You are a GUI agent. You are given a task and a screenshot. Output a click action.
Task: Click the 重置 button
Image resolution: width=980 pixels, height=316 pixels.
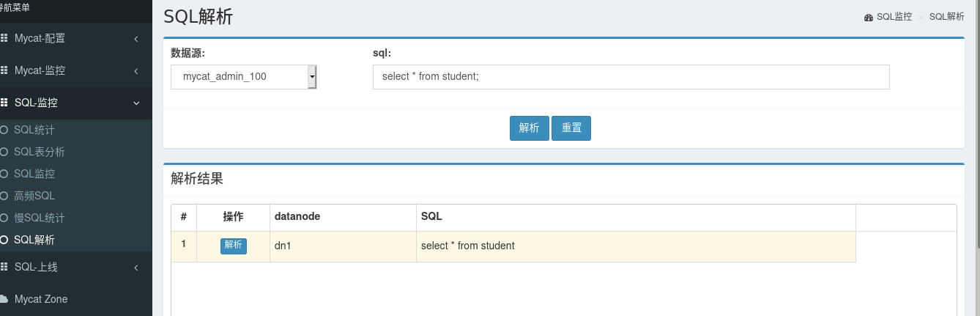[571, 128]
